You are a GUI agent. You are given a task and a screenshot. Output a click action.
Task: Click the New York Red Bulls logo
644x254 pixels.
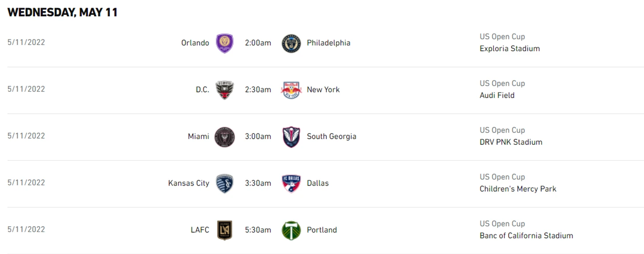click(291, 90)
